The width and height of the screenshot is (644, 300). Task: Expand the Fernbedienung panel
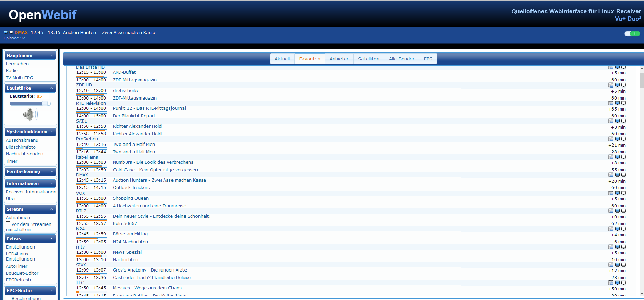52,172
